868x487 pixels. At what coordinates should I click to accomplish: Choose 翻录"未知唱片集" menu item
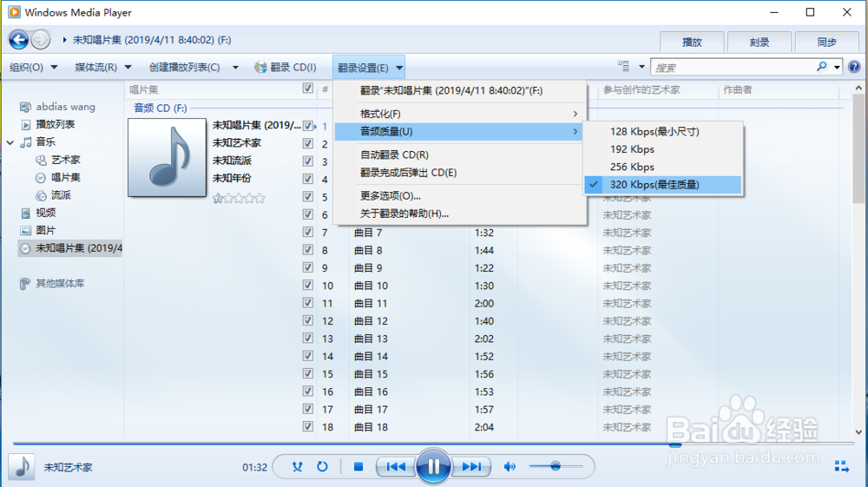(x=459, y=90)
